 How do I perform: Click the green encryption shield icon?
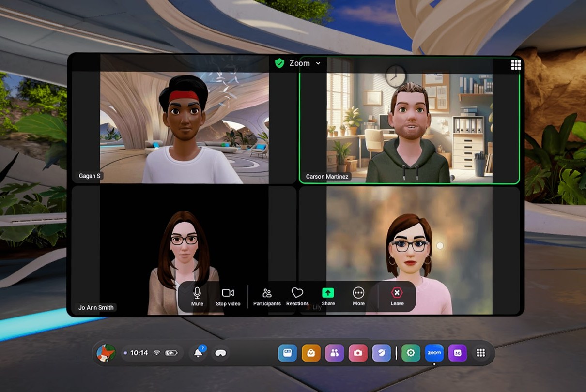(280, 63)
